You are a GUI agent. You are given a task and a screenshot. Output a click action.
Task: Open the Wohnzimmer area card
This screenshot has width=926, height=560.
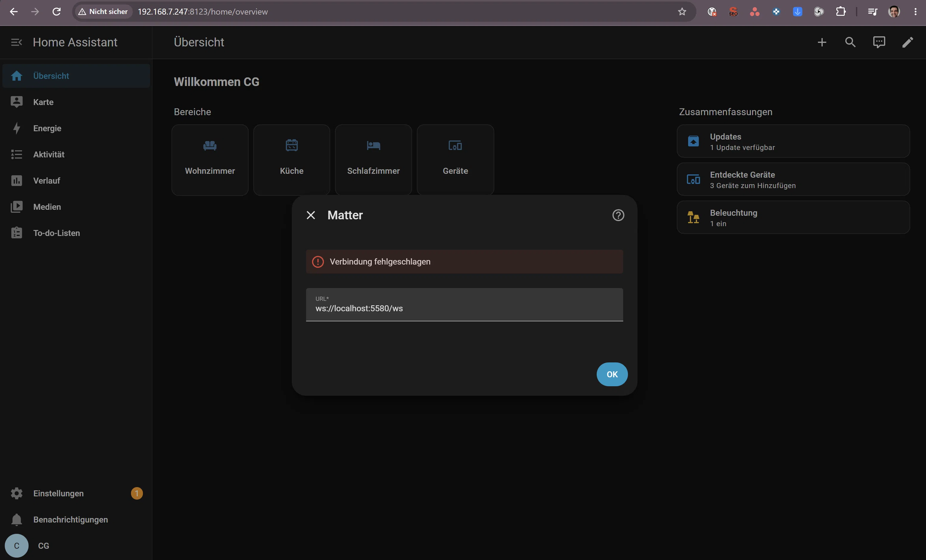coord(210,160)
